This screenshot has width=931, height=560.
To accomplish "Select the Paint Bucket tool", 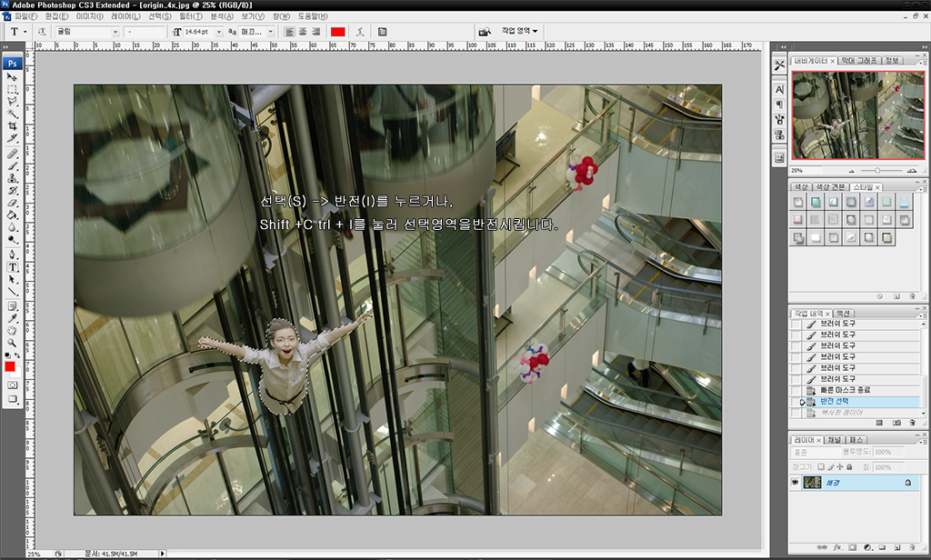I will [x=12, y=215].
